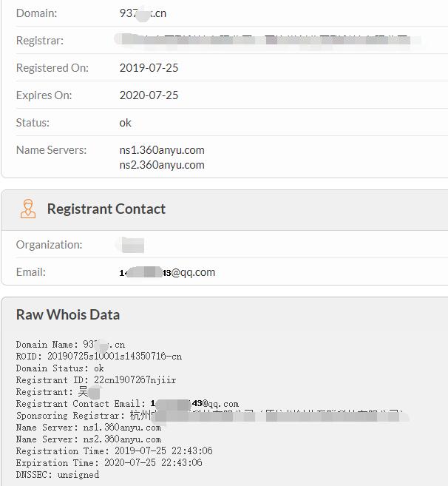Click the blurred Registrar value
Screen dimensions: 448x486
point(266,40)
